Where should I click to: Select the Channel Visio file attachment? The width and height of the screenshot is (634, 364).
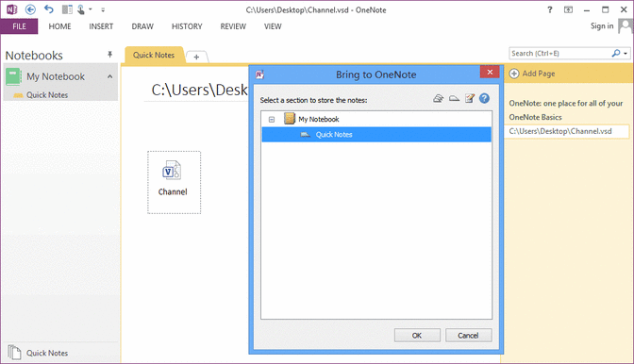pyautogui.click(x=174, y=182)
